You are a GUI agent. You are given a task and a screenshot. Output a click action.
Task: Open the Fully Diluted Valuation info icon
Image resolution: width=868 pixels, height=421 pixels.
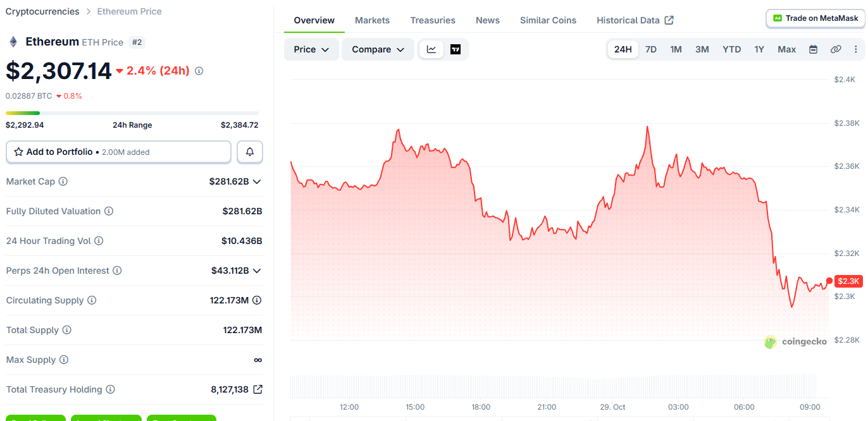(109, 211)
